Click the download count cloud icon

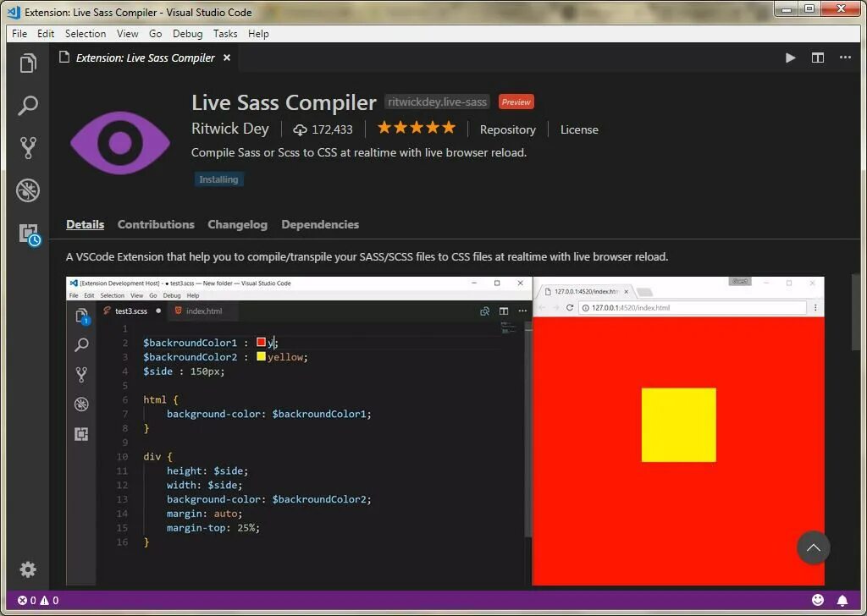point(300,129)
